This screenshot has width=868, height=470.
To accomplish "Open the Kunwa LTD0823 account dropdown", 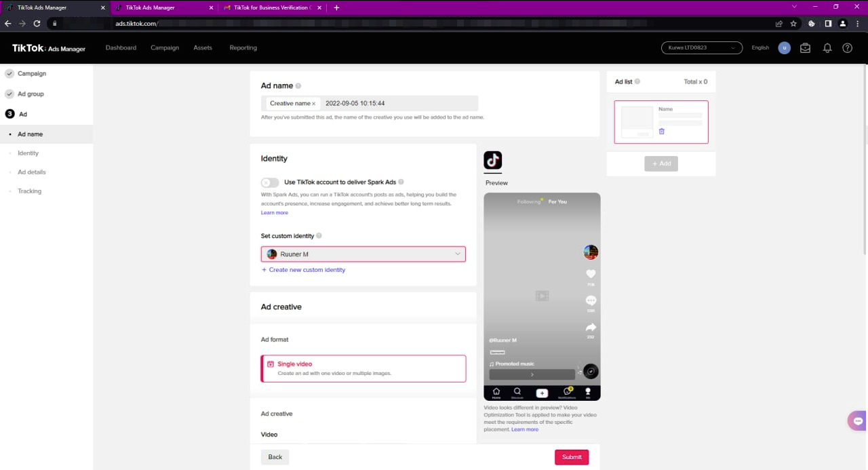I will pyautogui.click(x=702, y=48).
